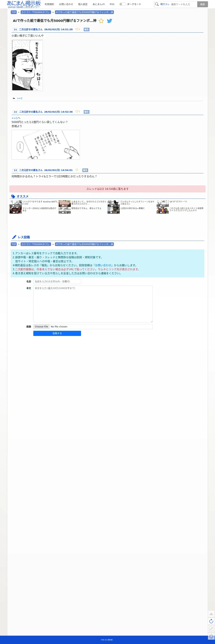215x644 pixels.
Task: Report post 2 with 報告 button
Action: pyautogui.click(x=86, y=112)
